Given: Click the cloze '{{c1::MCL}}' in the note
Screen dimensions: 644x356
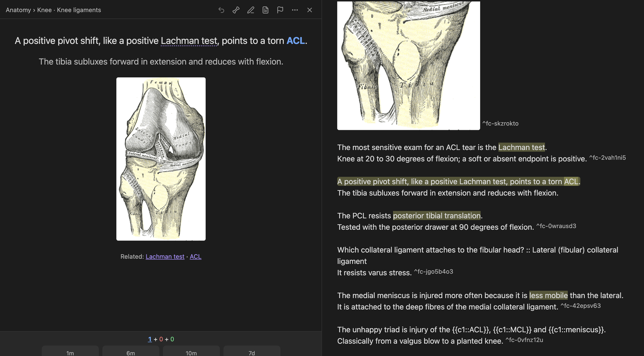Looking at the screenshot, I should pyautogui.click(x=512, y=329).
